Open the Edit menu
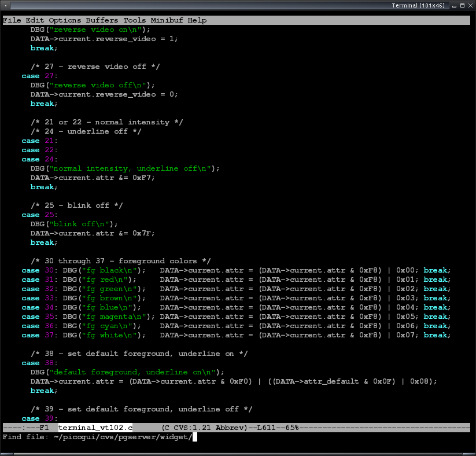This screenshot has height=456, width=476. pyautogui.click(x=35, y=20)
